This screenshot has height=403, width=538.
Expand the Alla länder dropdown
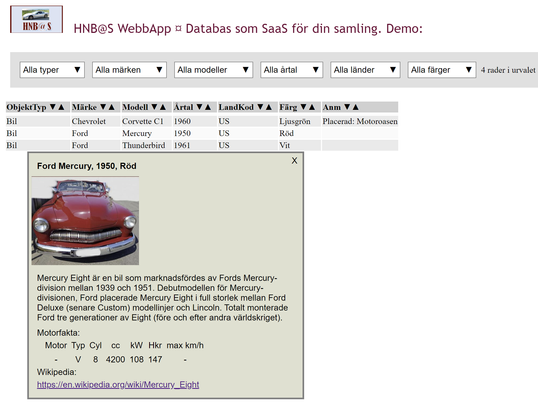(365, 70)
